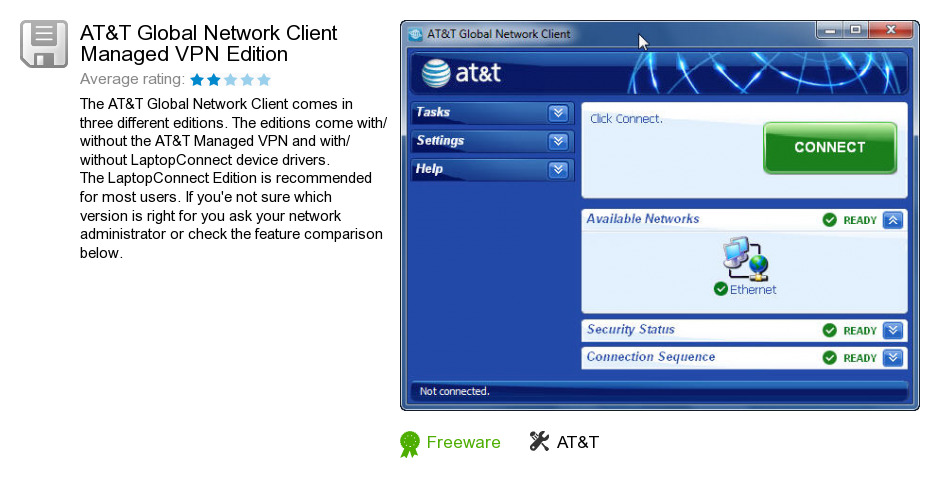This screenshot has height=488, width=940.
Task: Select the Ethernet network icon
Action: tap(745, 258)
